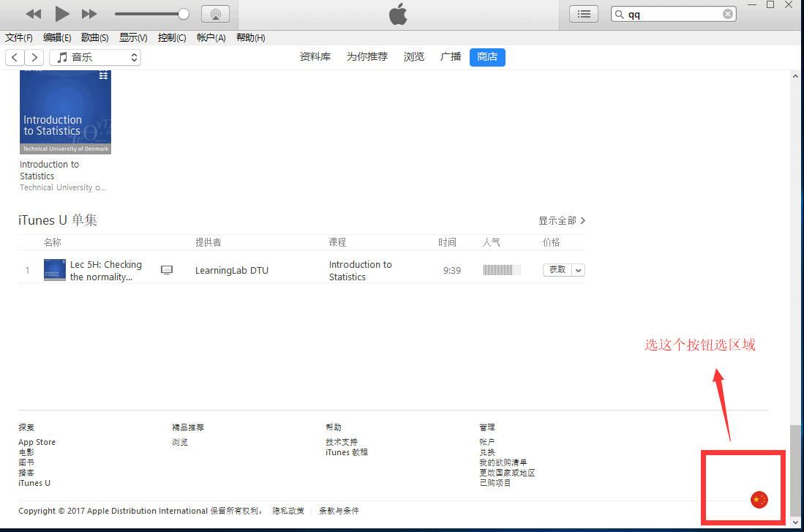Viewport: 804px width, 532px height.
Task: Open the iTunes 教程 link
Action: (347, 452)
